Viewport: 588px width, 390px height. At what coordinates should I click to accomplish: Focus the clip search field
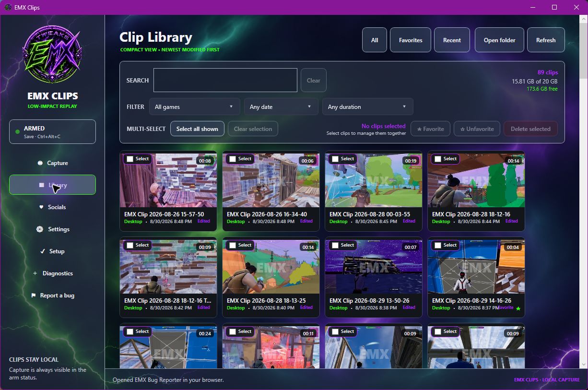(225, 80)
